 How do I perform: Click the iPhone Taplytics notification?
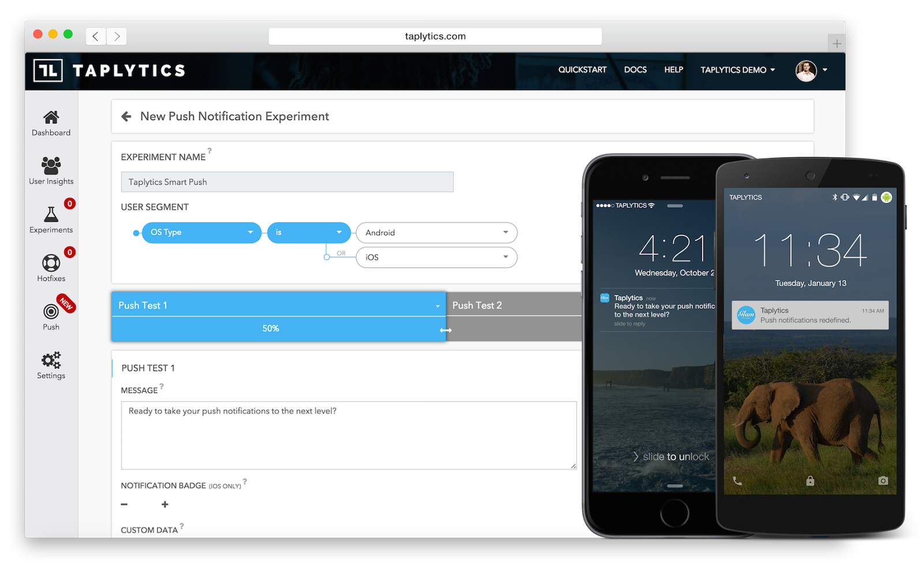tap(657, 311)
